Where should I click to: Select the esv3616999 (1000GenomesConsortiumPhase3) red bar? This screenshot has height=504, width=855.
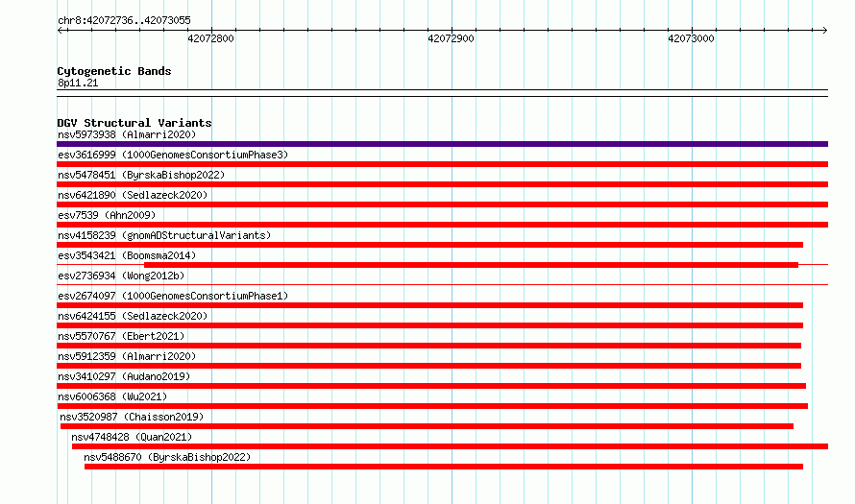pos(442,164)
